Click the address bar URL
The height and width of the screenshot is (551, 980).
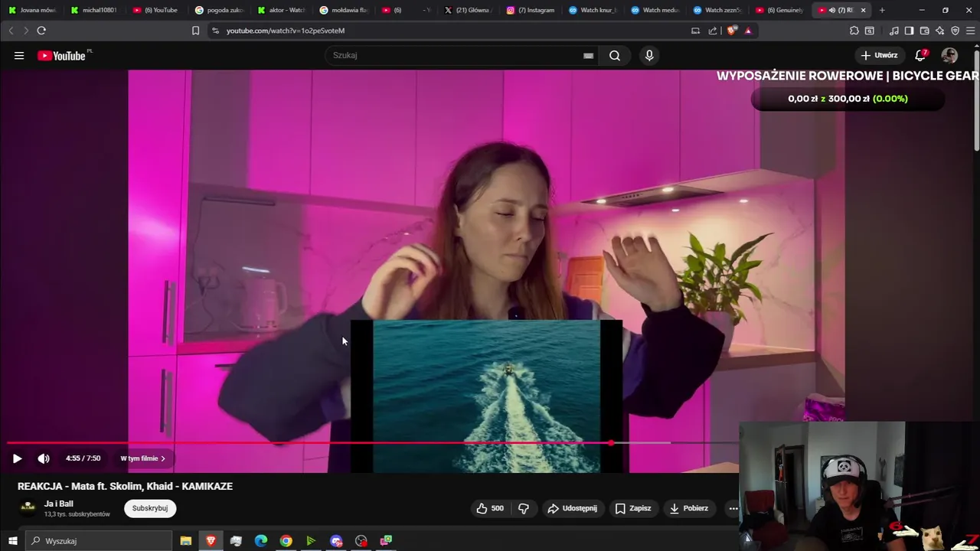click(x=286, y=31)
